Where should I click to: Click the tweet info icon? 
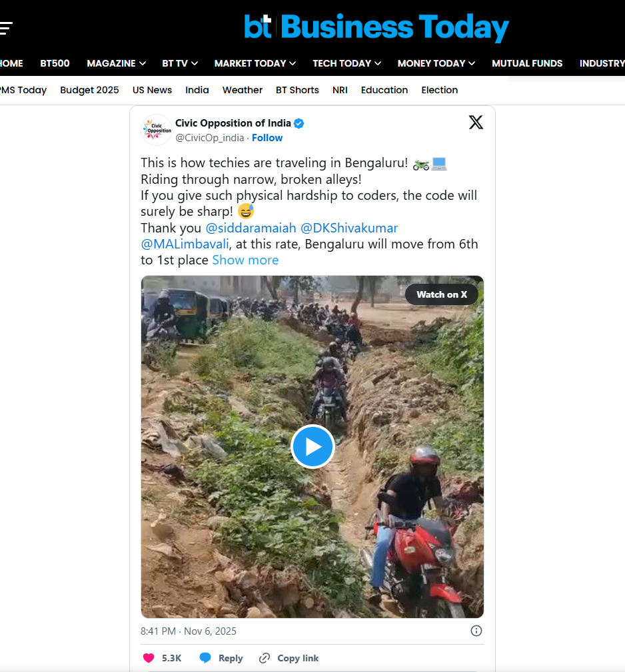(x=476, y=631)
